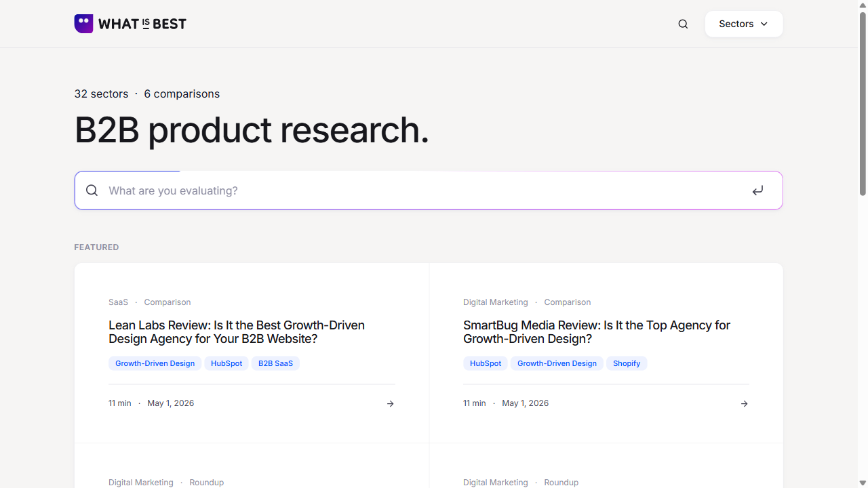The height and width of the screenshot is (488, 868).
Task: Click the magnifier icon inside the search box
Action: pyautogui.click(x=92, y=190)
